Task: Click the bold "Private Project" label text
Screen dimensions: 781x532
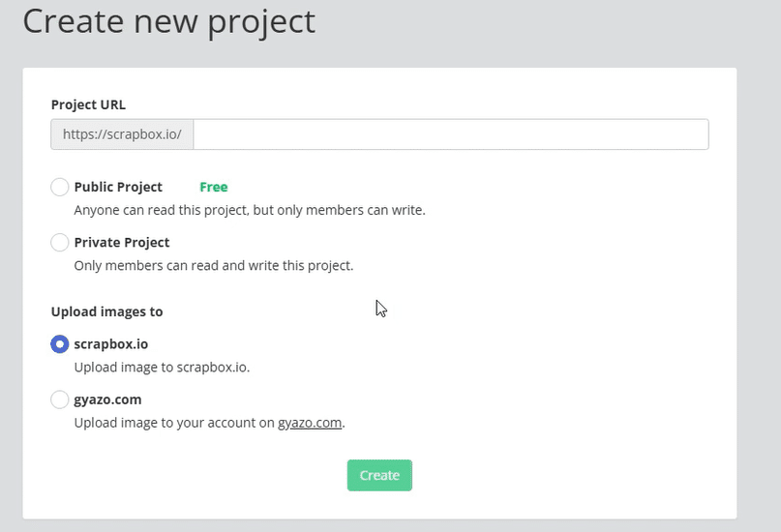Action: pos(122,243)
